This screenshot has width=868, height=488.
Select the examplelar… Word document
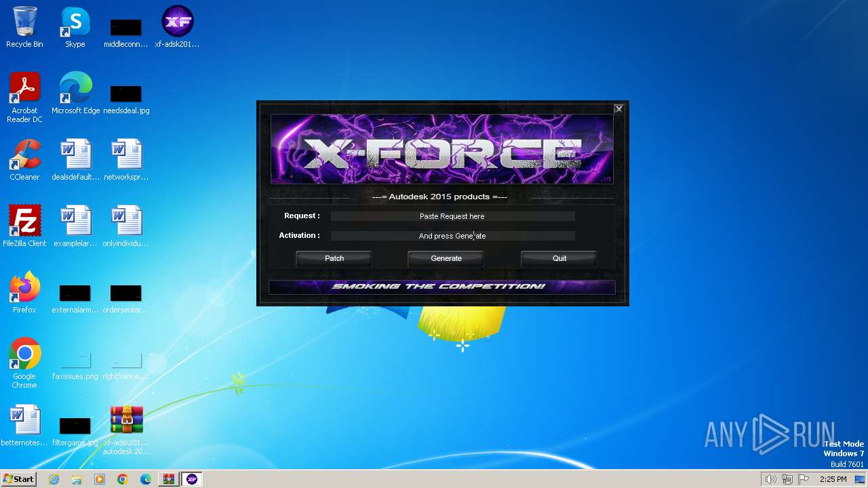point(75,226)
